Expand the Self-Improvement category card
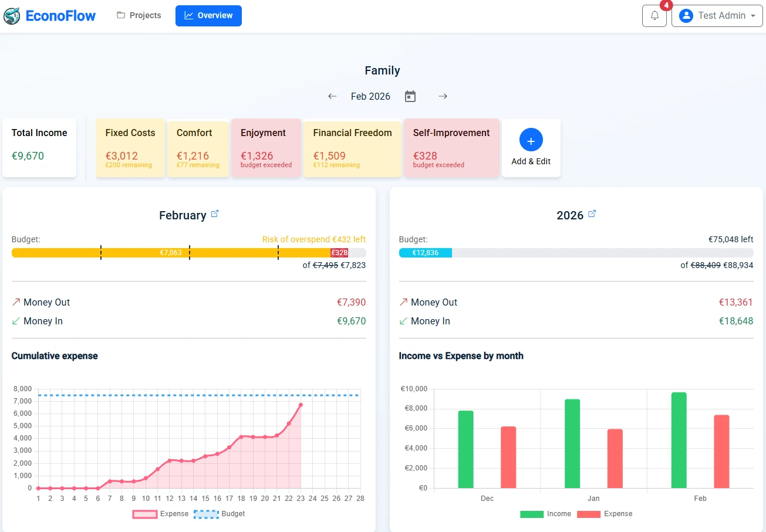This screenshot has height=532, width=766. click(451, 148)
